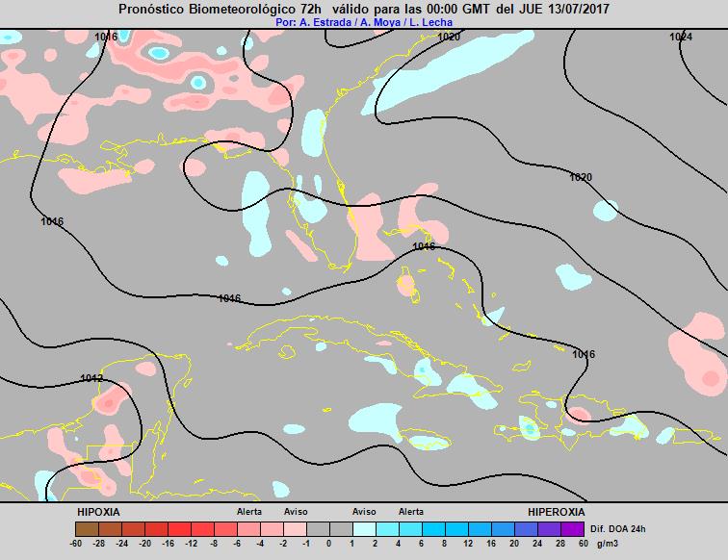Click the 1024 isobar label
The height and width of the screenshot is (560, 728).
click(681, 37)
